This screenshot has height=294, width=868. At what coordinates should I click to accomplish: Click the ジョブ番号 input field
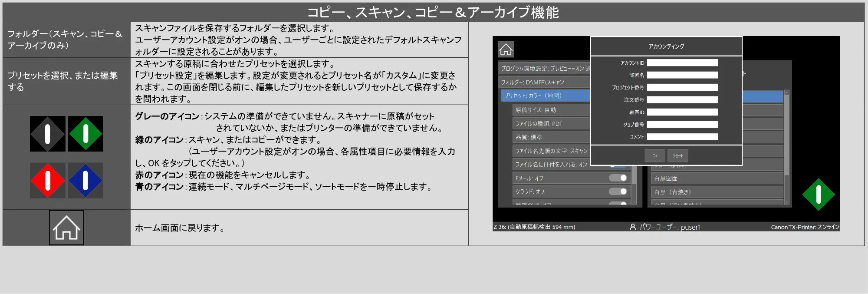[682, 124]
